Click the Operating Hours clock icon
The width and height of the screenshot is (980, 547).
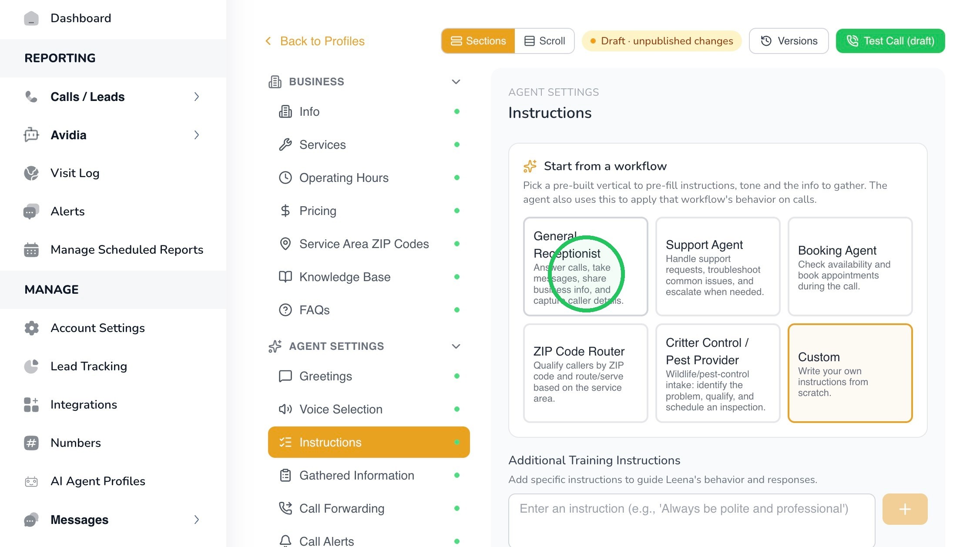pos(285,178)
